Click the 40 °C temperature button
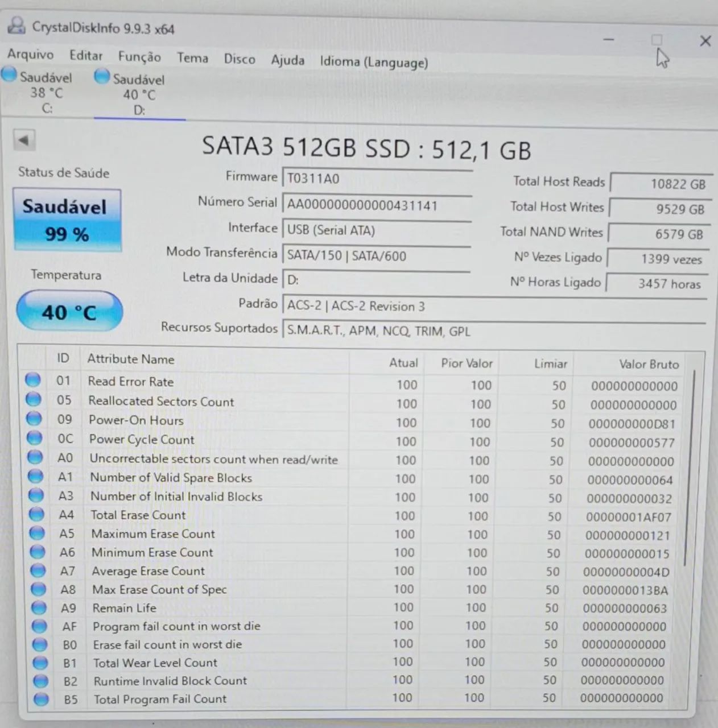Image resolution: width=718 pixels, height=728 pixels. point(69,312)
